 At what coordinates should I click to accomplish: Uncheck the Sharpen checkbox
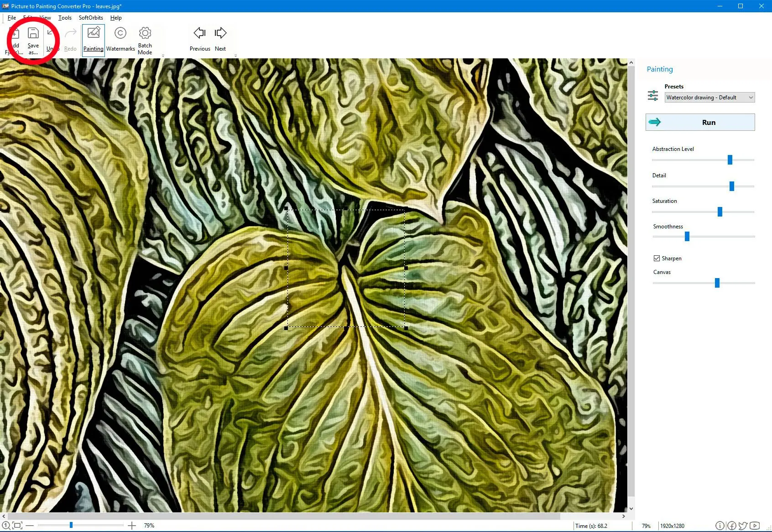(657, 258)
